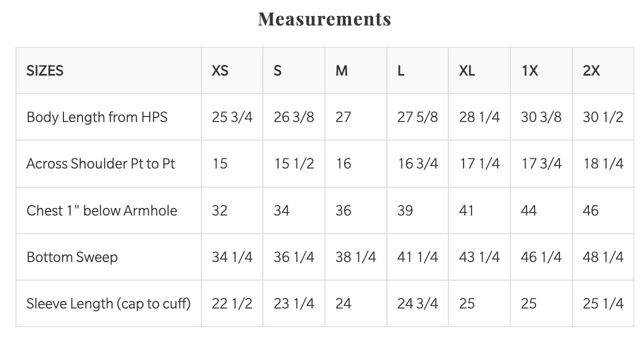The image size is (644, 340).
Task: Click the Chest 1" below Armhole label
Action: (x=101, y=210)
